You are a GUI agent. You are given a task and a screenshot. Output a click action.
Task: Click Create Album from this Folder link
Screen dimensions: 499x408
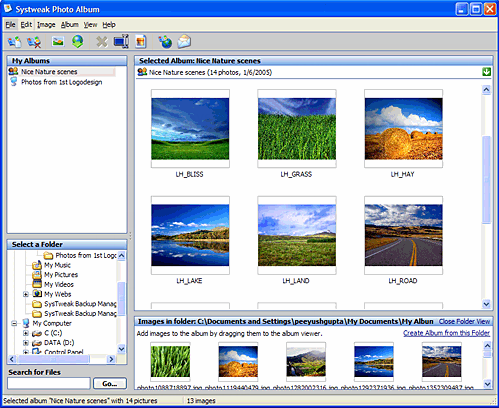click(x=446, y=333)
